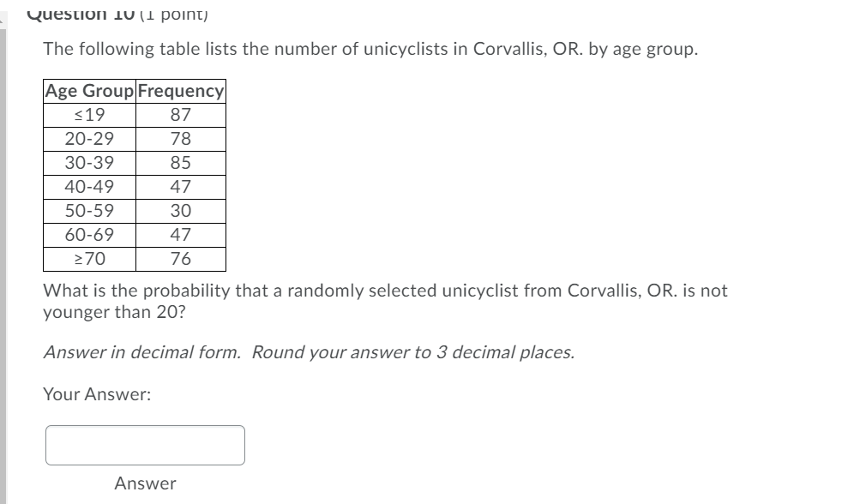
Task: Click the ≥70 age group cell
Action: [x=89, y=259]
